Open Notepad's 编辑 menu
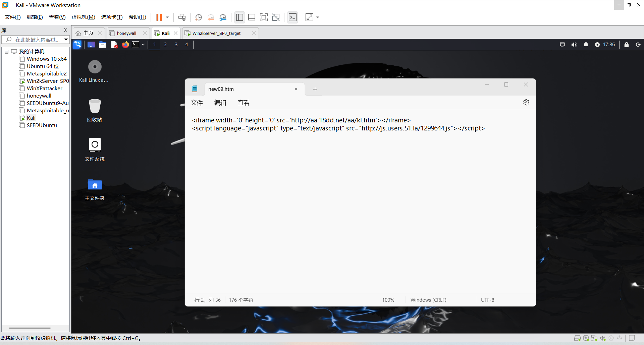644x345 pixels. point(220,103)
